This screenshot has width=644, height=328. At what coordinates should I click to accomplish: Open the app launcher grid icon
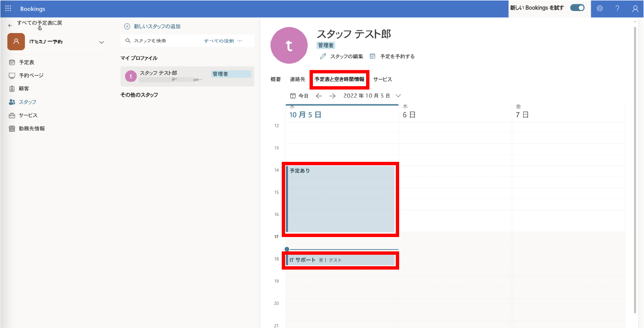point(8,9)
